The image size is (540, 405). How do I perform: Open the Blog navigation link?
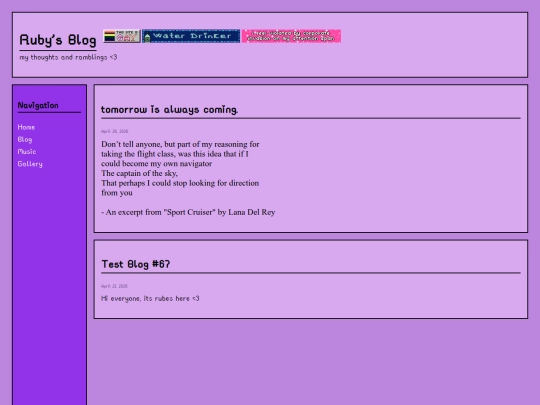25,139
